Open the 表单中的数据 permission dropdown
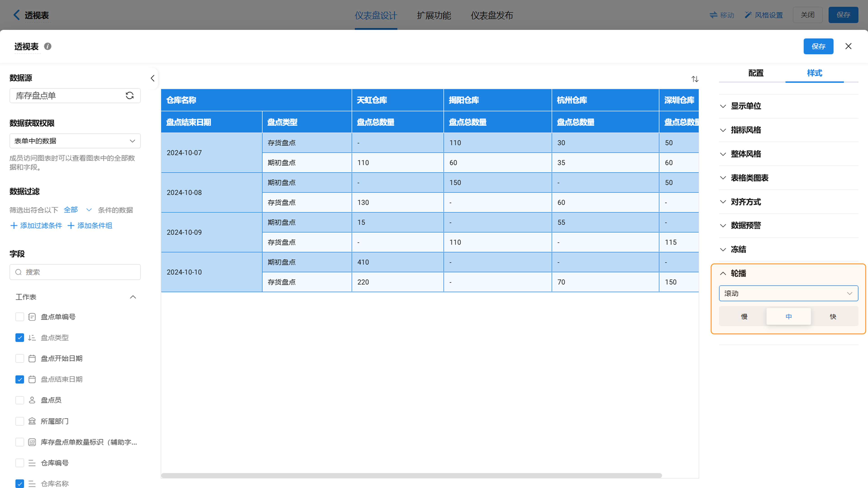The image size is (868, 488). point(75,141)
